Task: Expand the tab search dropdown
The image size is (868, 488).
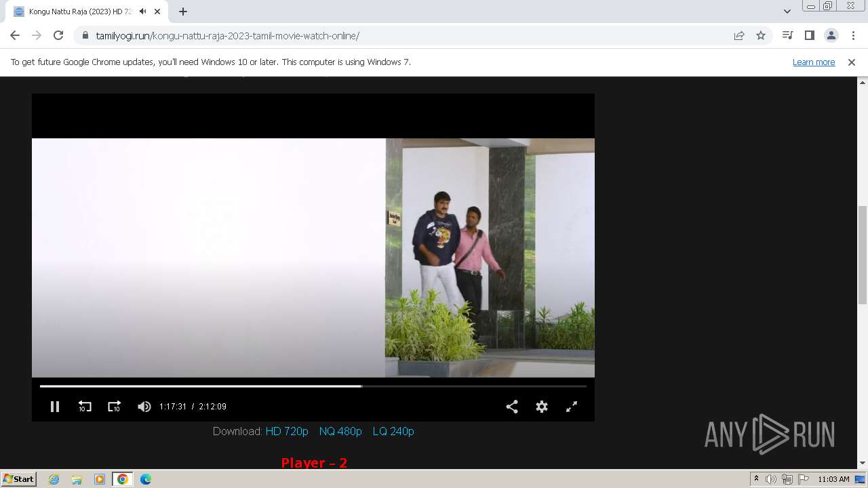Action: [x=787, y=12]
